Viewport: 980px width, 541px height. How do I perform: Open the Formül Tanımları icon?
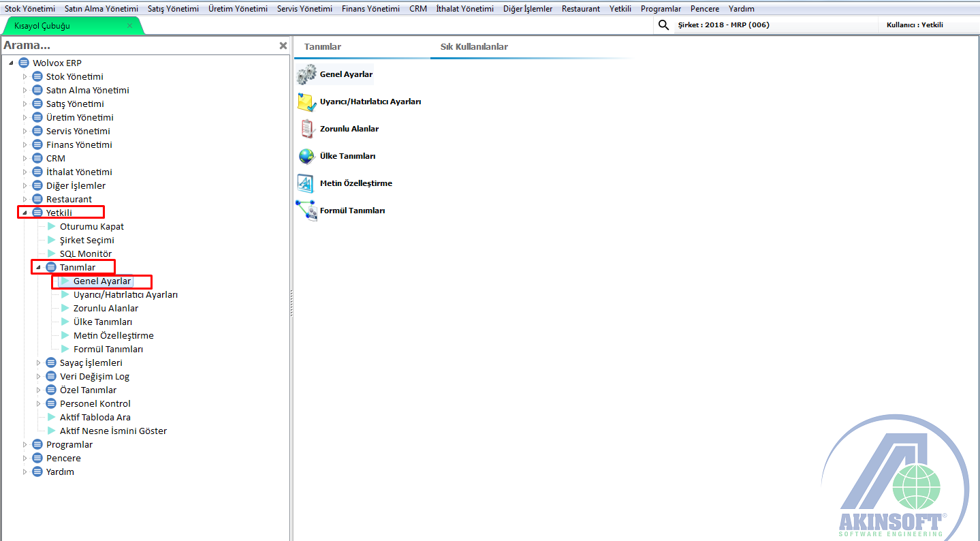point(306,211)
